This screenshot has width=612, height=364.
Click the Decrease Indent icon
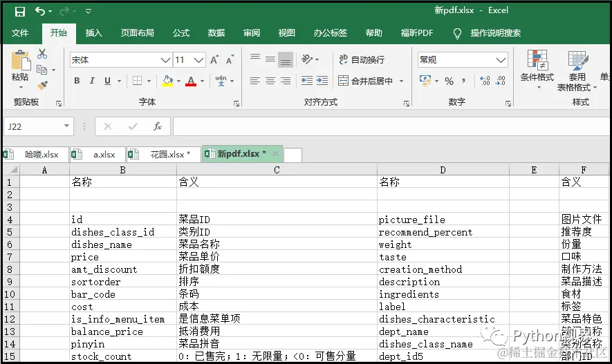[307, 81]
